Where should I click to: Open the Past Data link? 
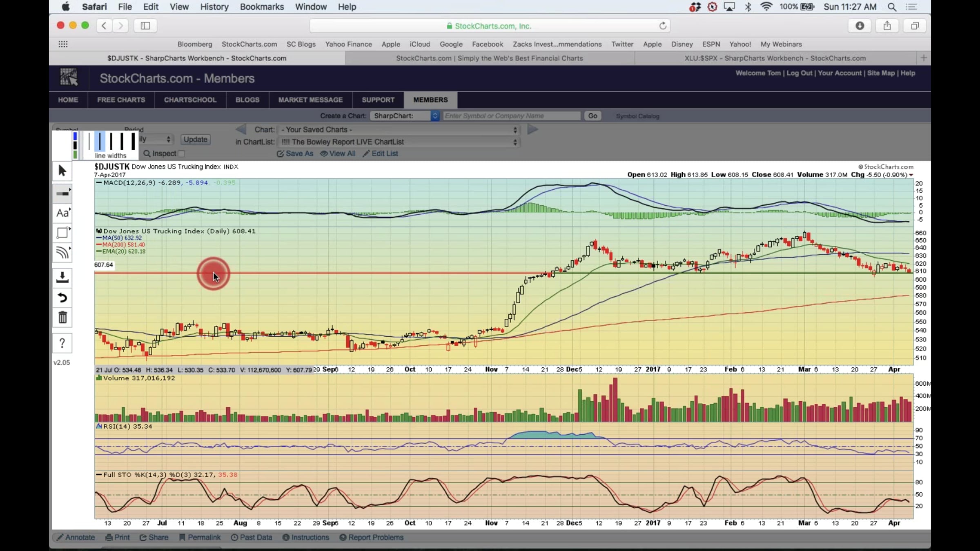point(252,537)
